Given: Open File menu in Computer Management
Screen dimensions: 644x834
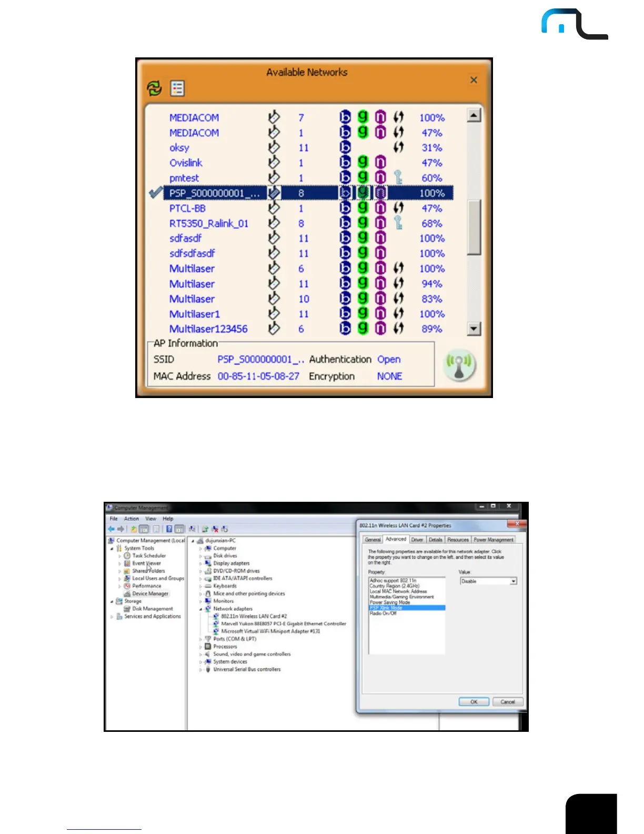Looking at the screenshot, I should [114, 519].
